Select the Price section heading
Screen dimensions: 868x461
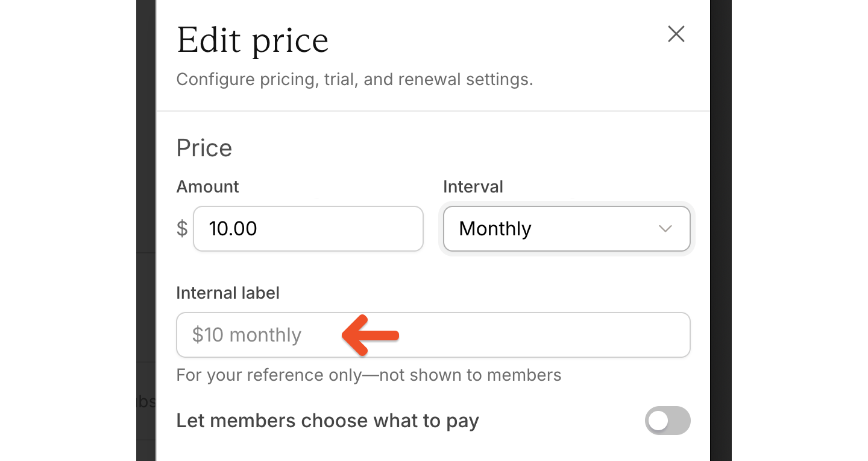pyautogui.click(x=204, y=148)
